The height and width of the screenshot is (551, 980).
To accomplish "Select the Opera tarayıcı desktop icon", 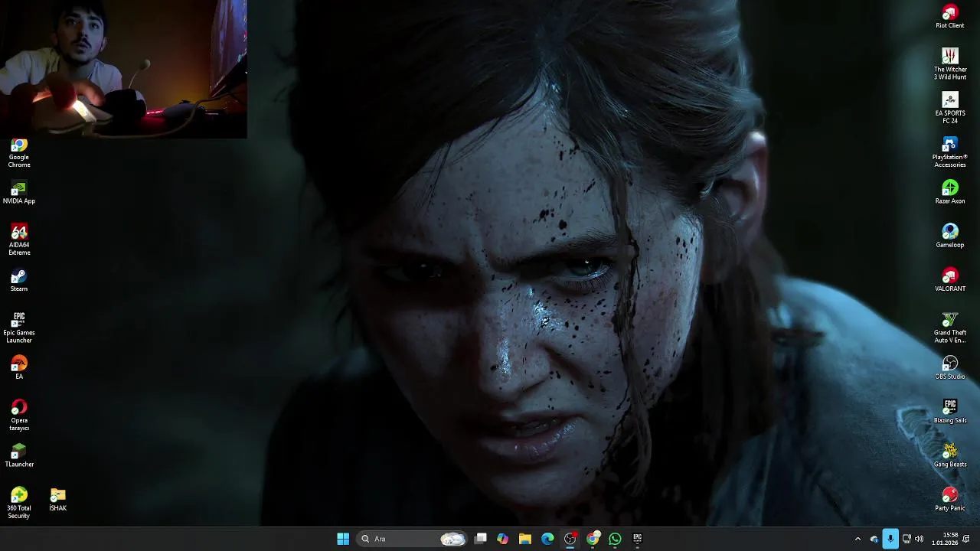I will [19, 416].
